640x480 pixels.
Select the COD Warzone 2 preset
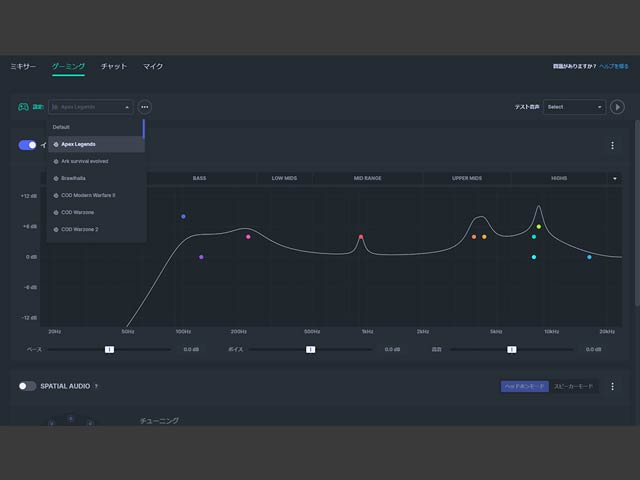(96, 229)
